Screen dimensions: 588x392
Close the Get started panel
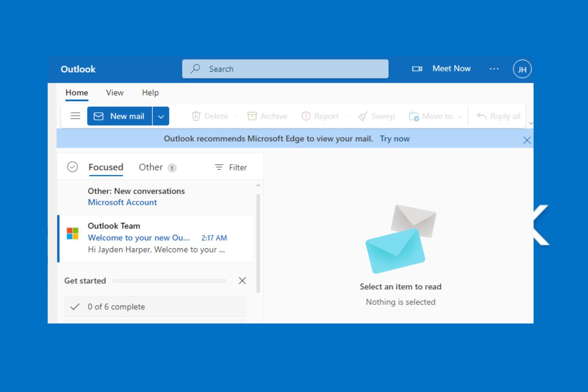click(243, 281)
